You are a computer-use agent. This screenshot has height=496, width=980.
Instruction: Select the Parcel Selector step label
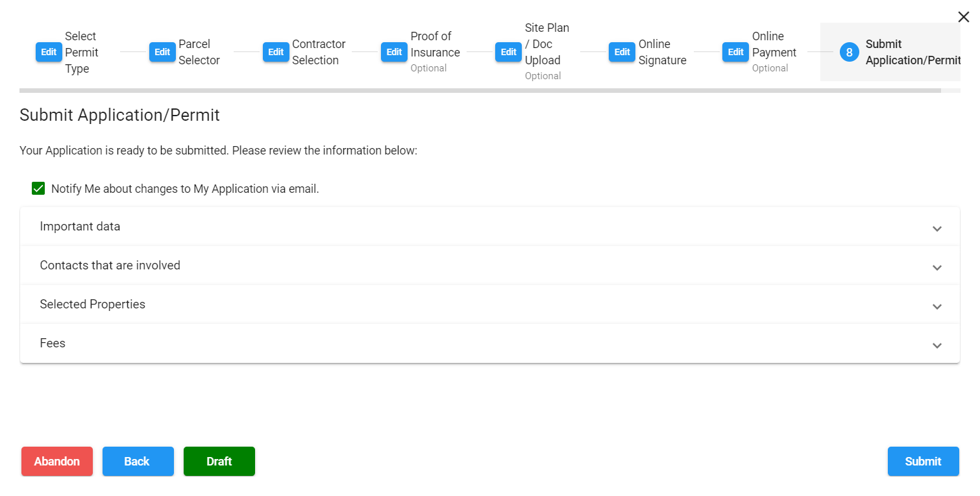coord(199,53)
